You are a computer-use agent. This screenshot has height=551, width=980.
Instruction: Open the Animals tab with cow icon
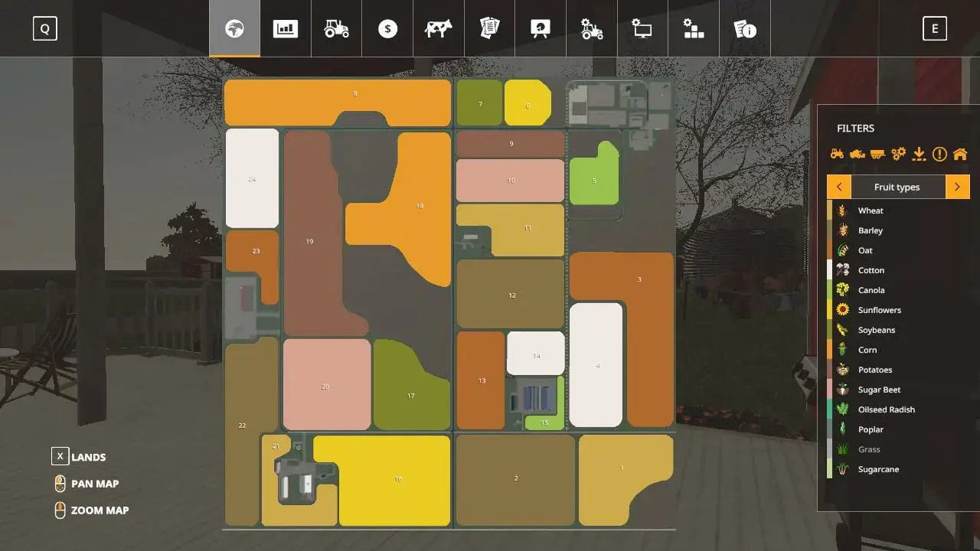tap(439, 29)
